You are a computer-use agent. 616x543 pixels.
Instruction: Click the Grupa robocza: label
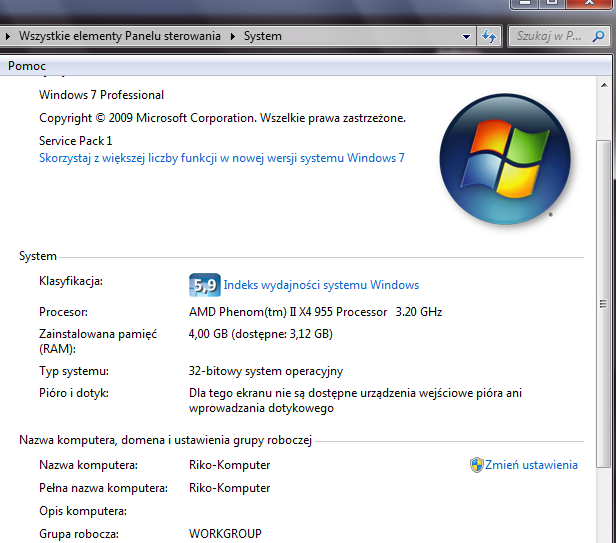pos(79,534)
